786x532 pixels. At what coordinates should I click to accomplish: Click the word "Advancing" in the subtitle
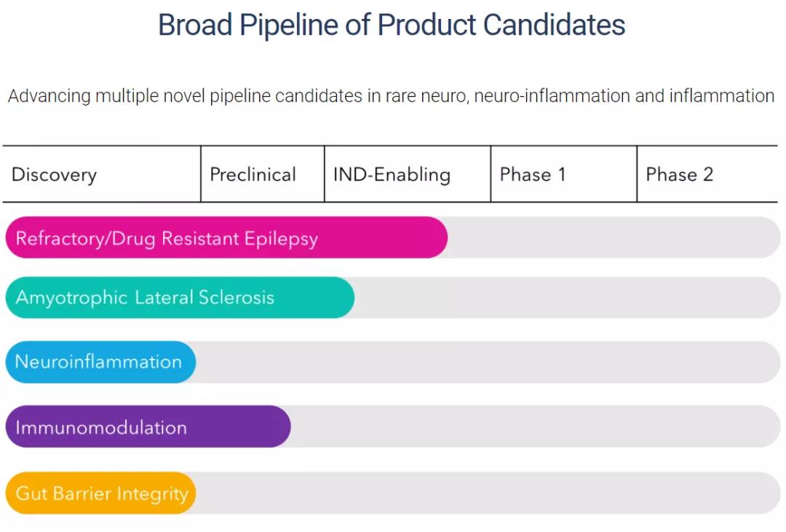coord(49,96)
